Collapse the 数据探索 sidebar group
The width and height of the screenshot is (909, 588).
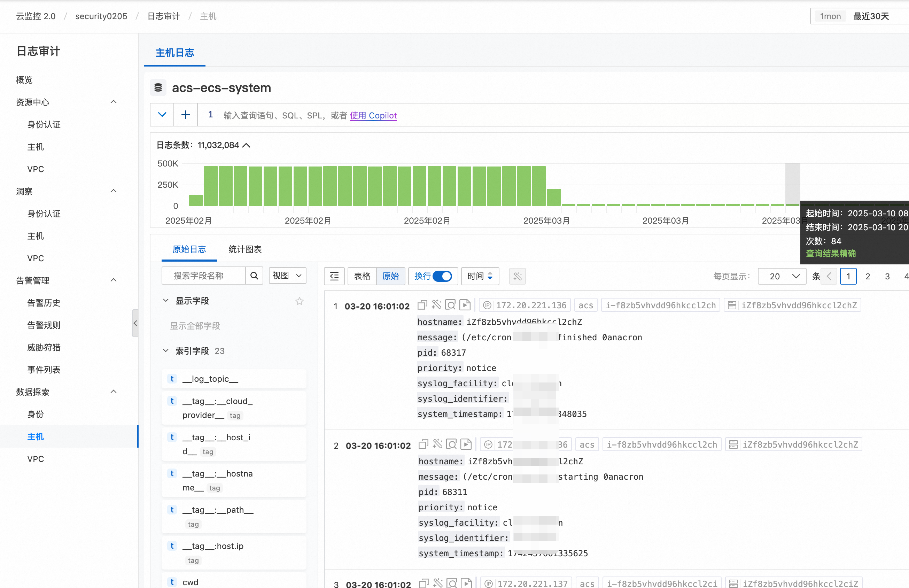coord(114,392)
